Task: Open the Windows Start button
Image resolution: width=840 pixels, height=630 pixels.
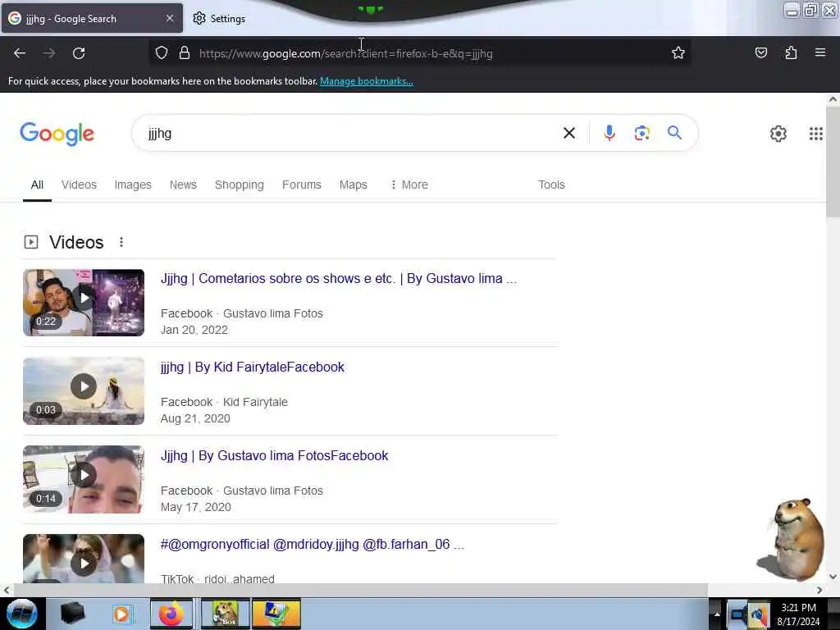Action: (x=21, y=614)
